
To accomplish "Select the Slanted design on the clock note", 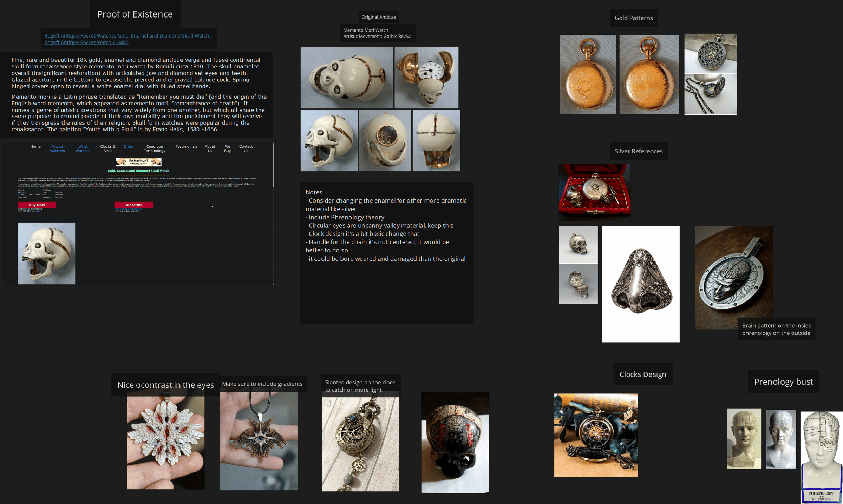I will (x=360, y=386).
